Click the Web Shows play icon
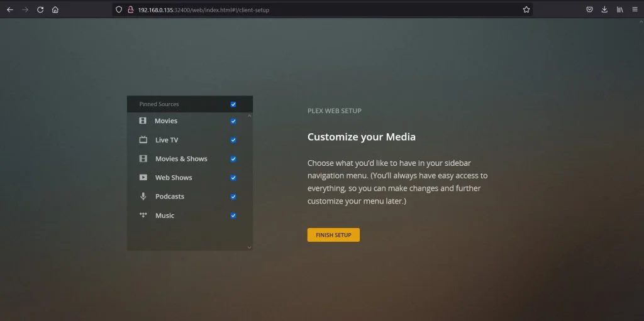This screenshot has width=644, height=321. [x=143, y=177]
